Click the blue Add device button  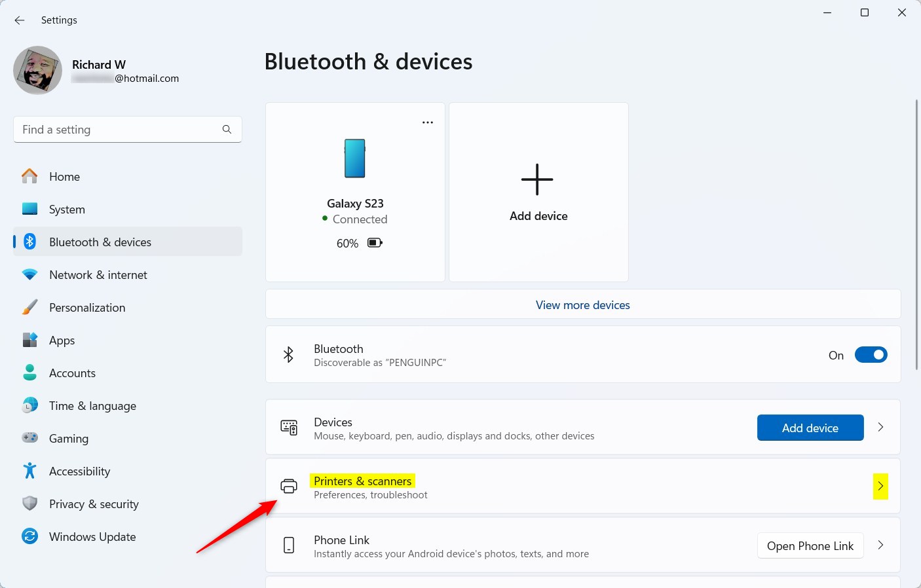[810, 428]
